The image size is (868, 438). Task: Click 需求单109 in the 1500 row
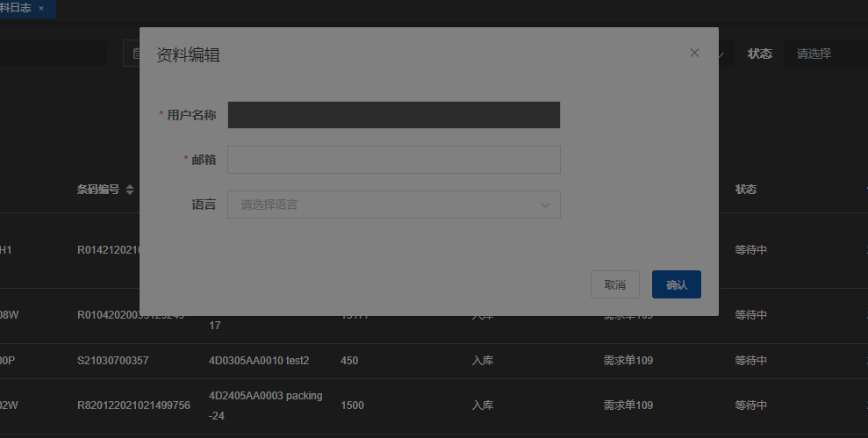(628, 406)
